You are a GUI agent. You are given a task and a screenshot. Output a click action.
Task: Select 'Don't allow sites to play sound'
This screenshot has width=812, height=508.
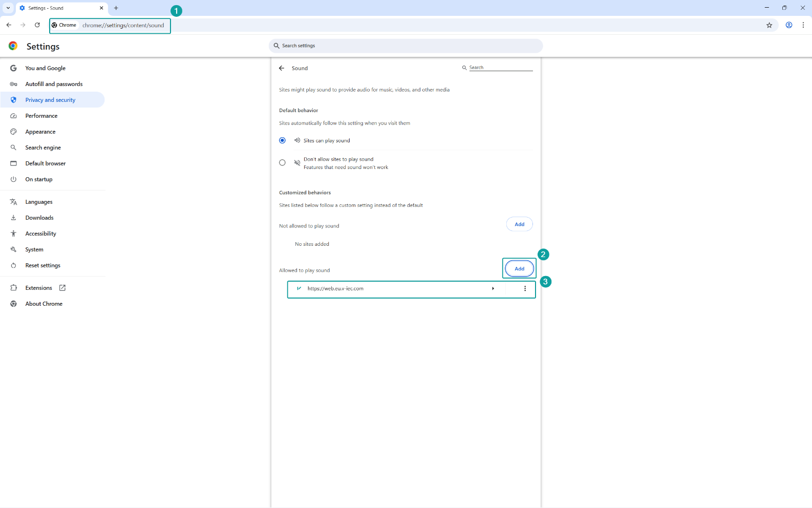point(282,163)
